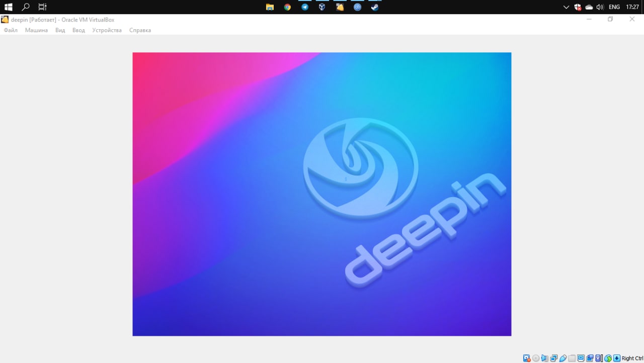Viewport: 644px width, 363px height.
Task: Click display settings indicator in status bar
Action: coord(581,358)
